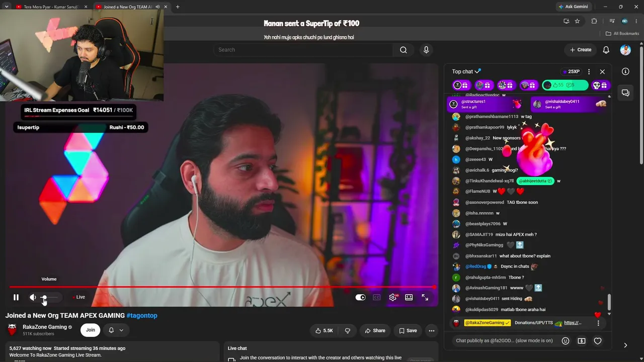This screenshot has height=362, width=644.
Task: Switch to Tera Mera Pyar browser tab
Action: click(52, 7)
